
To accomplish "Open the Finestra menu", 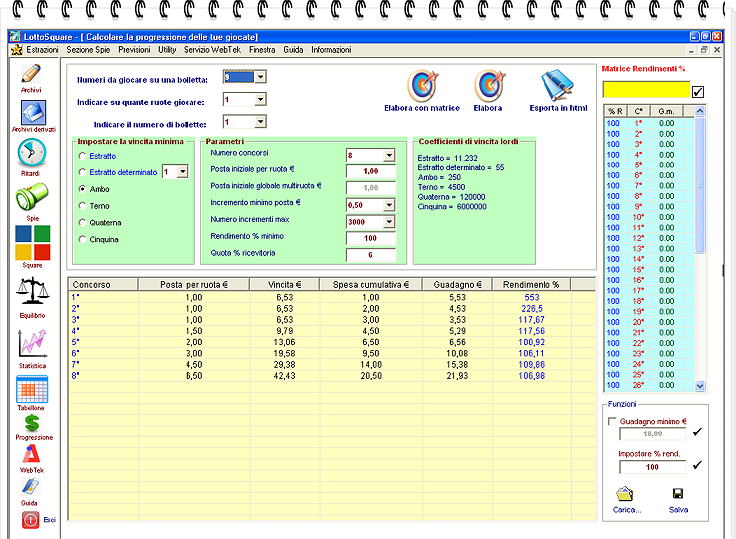I will coord(262,50).
